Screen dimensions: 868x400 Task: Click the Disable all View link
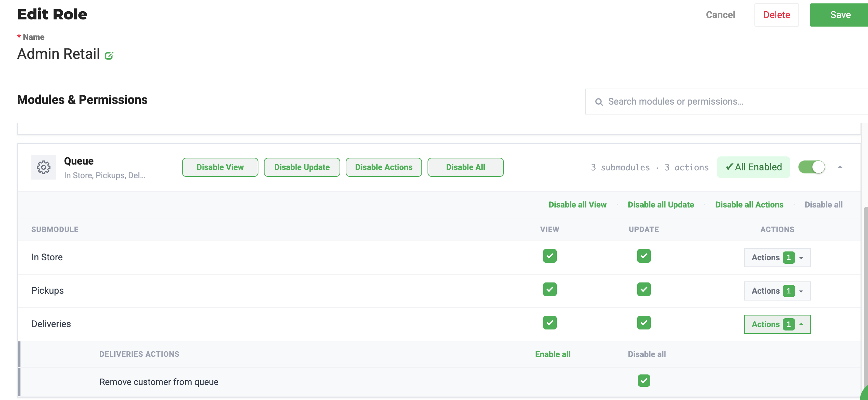click(578, 205)
